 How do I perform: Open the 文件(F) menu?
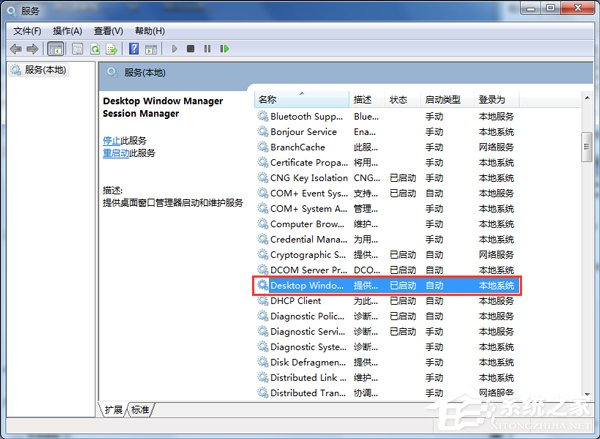click(27, 31)
